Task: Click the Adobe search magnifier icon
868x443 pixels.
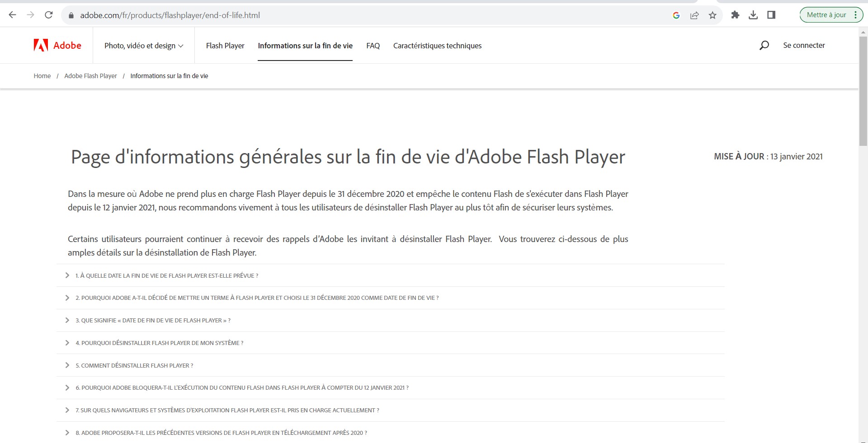Action: click(x=764, y=45)
